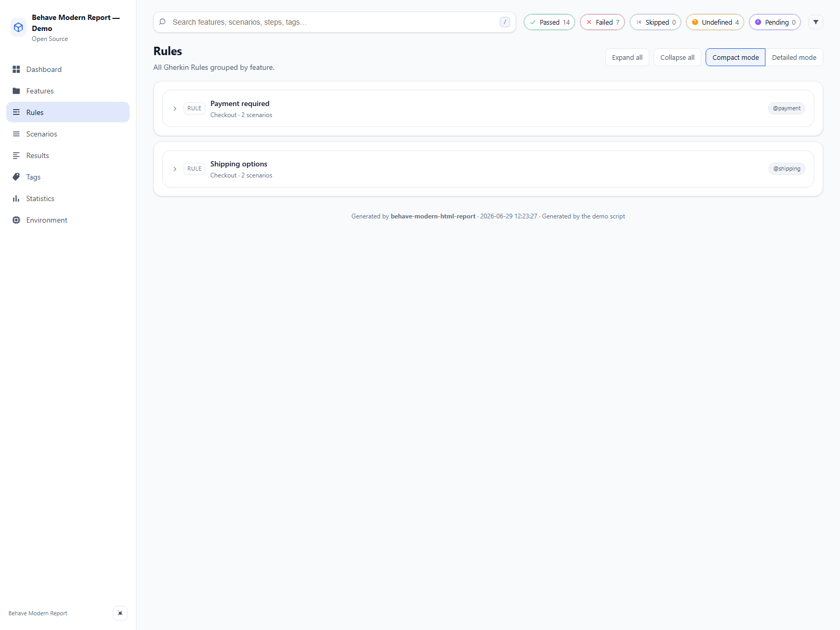840x630 pixels.
Task: Click the Scenarios list icon
Action: pyautogui.click(x=16, y=134)
